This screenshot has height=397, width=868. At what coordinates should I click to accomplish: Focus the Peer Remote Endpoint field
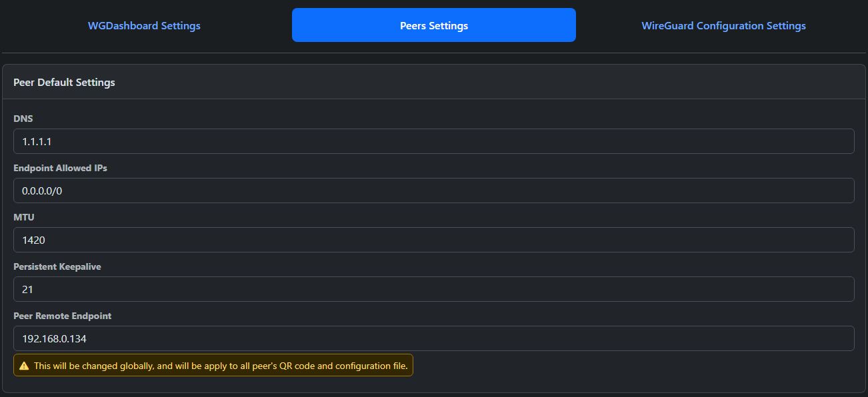(433, 338)
